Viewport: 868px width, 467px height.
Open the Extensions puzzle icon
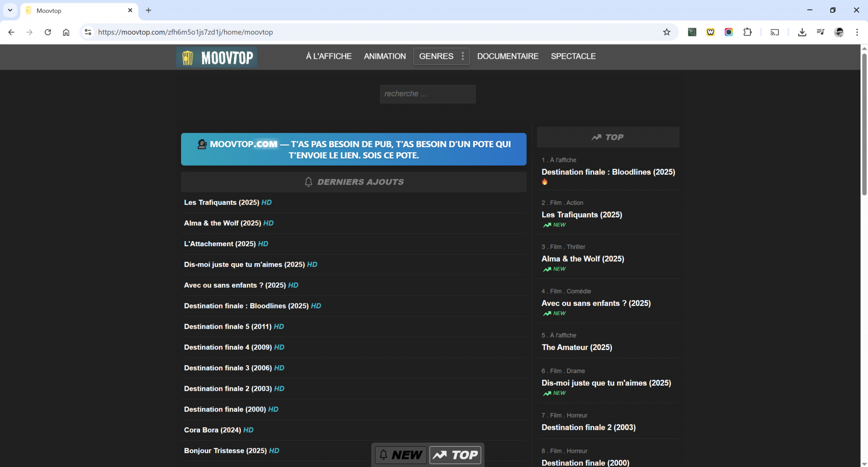(748, 32)
